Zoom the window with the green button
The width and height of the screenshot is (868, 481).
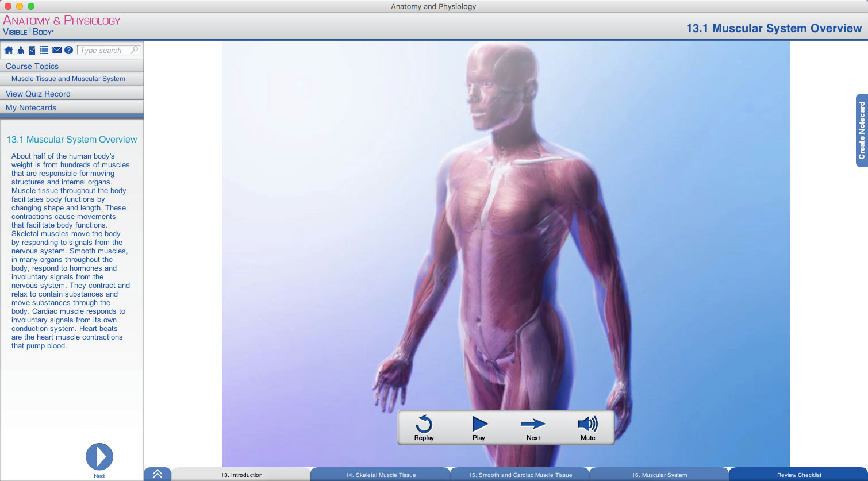pyautogui.click(x=31, y=6)
